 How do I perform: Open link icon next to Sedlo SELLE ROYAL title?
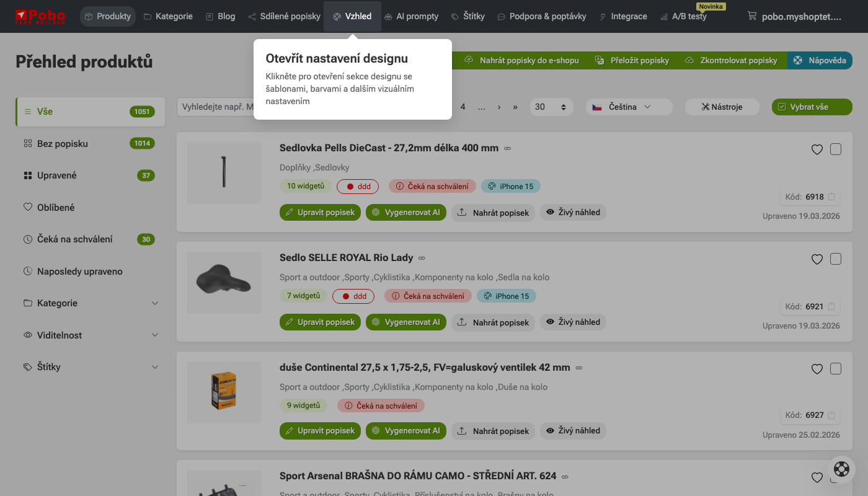pos(422,258)
